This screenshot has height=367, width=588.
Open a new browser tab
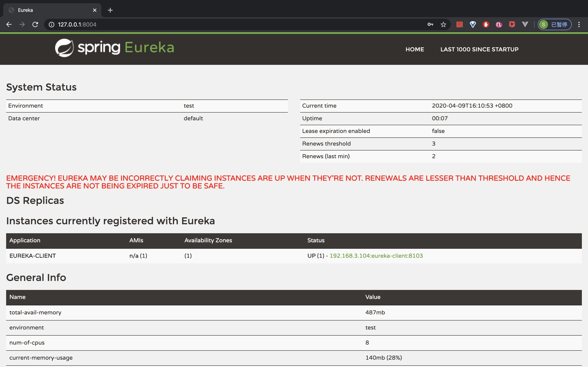pyautogui.click(x=110, y=10)
